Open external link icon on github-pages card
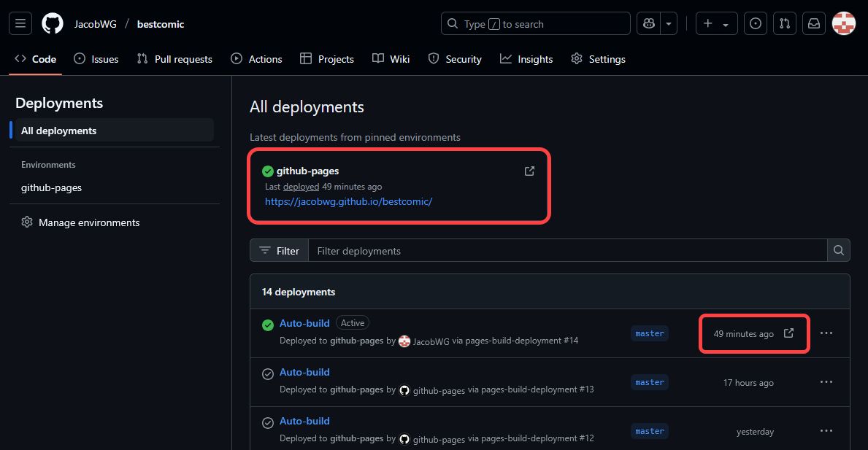The height and width of the screenshot is (450, 868). point(529,171)
